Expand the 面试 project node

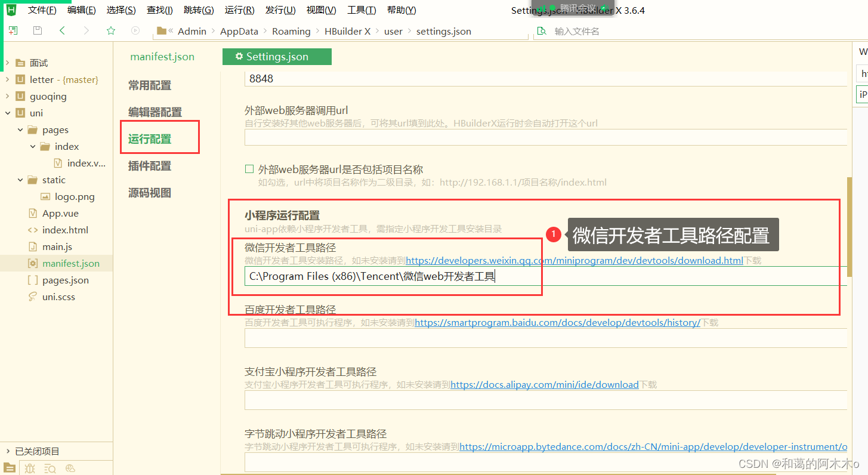point(8,63)
